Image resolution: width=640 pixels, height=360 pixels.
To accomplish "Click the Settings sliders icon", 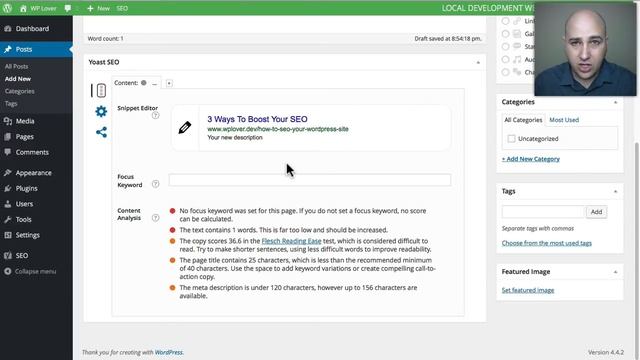I will [x=7, y=235].
